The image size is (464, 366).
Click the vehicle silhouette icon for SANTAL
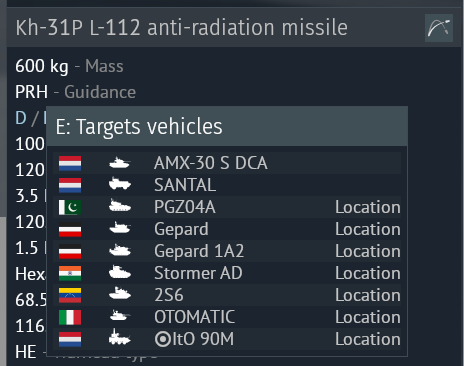click(120, 184)
